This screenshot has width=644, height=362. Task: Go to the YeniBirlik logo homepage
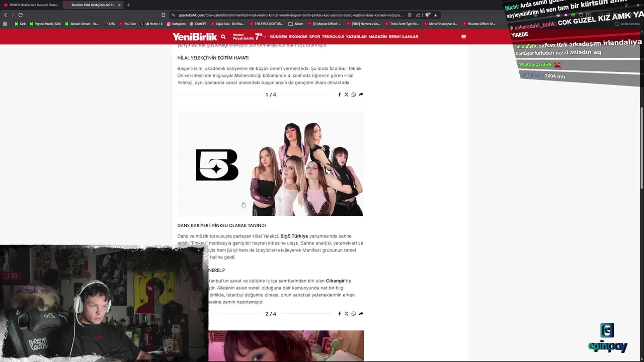(195, 37)
